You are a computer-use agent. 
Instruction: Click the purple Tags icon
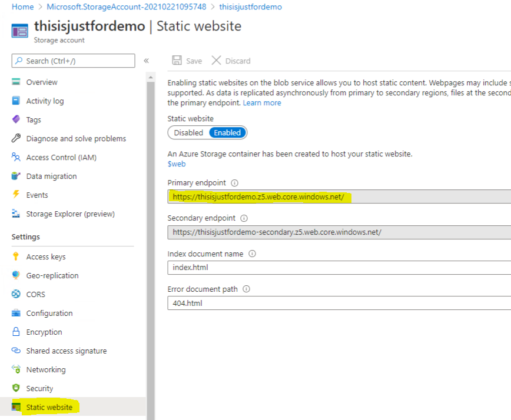16,119
